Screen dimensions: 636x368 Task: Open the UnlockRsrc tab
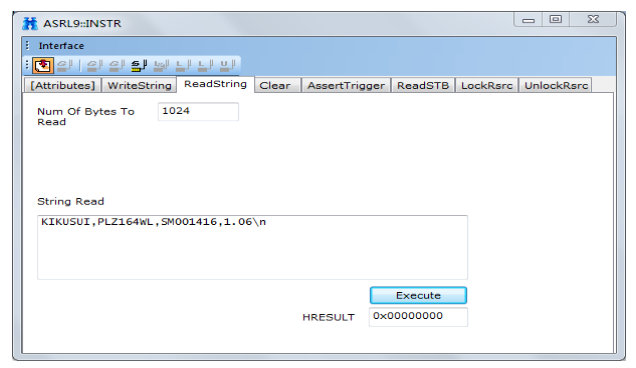coord(556,86)
